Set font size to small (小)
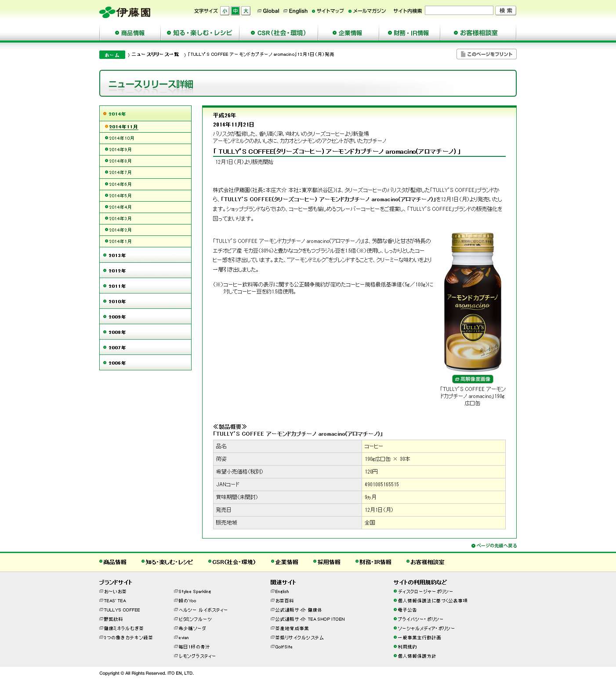 pos(225,11)
